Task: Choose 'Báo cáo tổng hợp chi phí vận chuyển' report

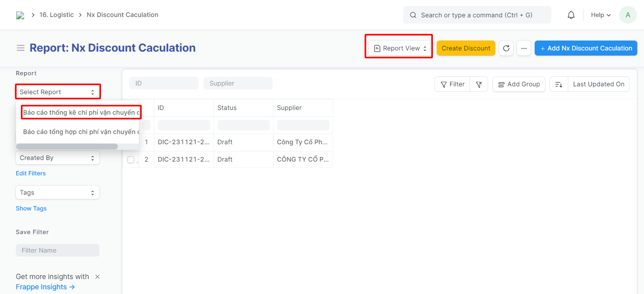Action: coord(81,132)
